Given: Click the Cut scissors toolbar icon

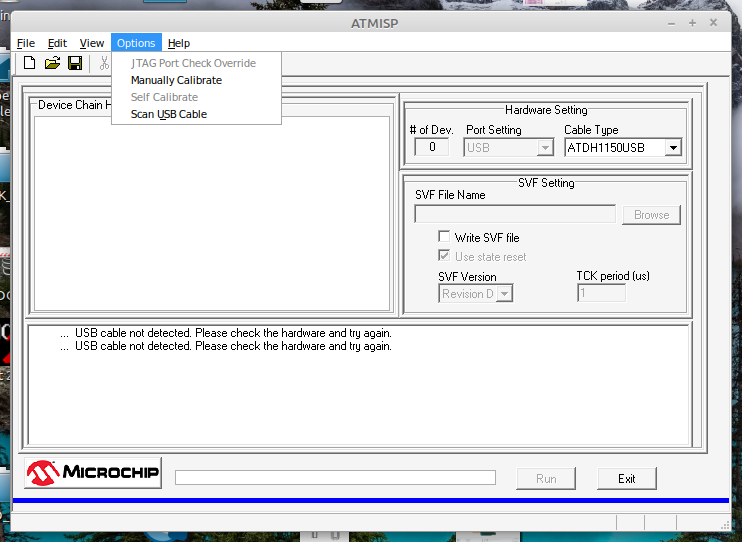Looking at the screenshot, I should [103, 63].
